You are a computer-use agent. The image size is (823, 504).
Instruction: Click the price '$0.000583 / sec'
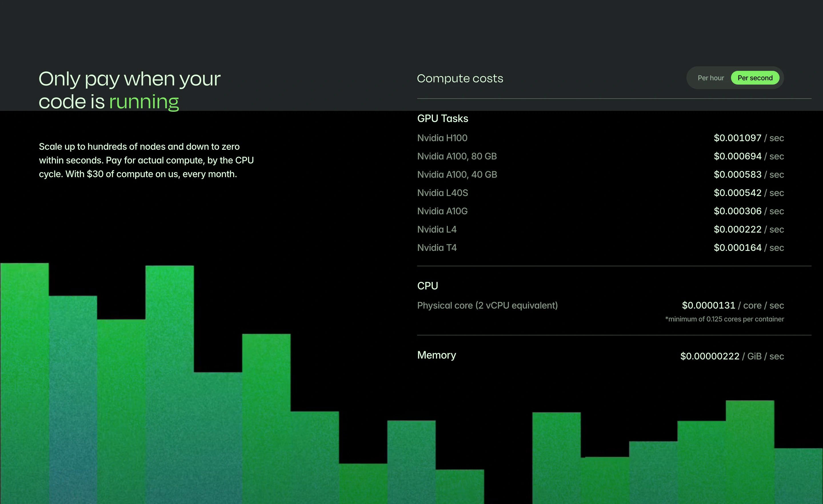748,174
